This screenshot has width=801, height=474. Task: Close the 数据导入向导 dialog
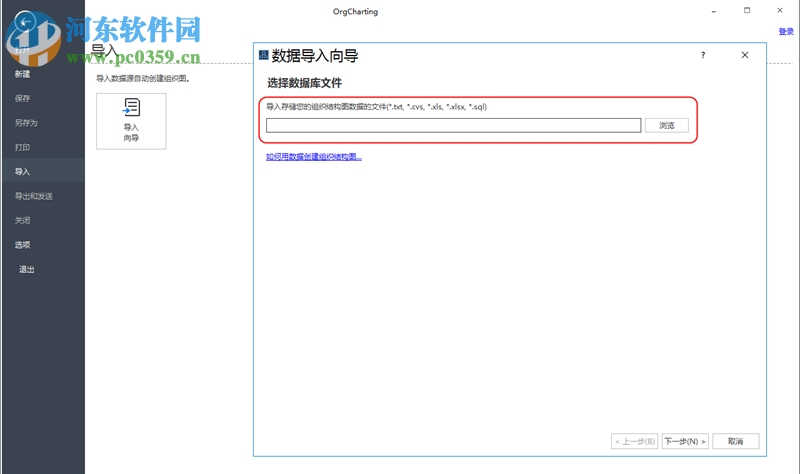745,55
